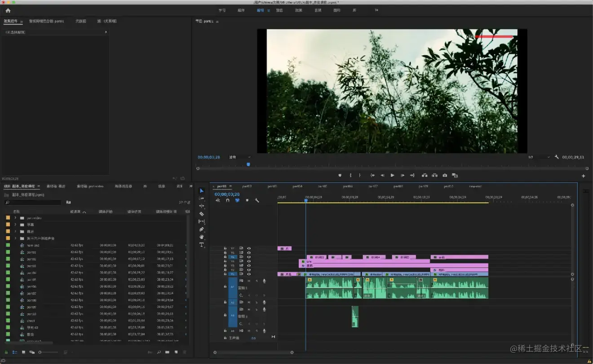
Task: Select the Type tool
Action: 202,245
